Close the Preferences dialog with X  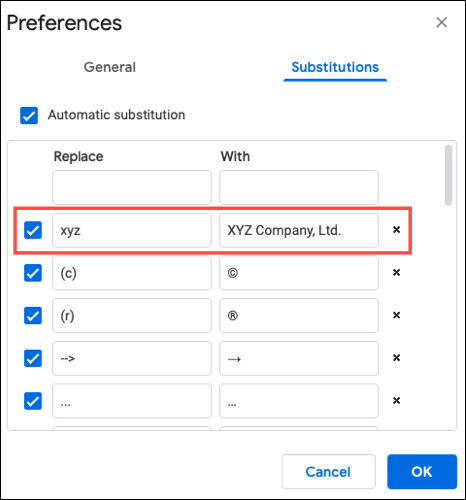pyautogui.click(x=442, y=22)
